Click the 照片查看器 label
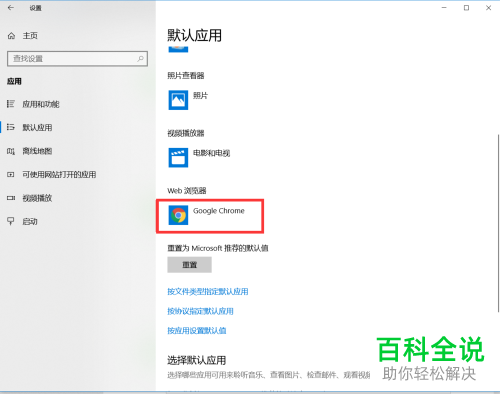Image resolution: width=500 pixels, height=394 pixels. [x=186, y=76]
